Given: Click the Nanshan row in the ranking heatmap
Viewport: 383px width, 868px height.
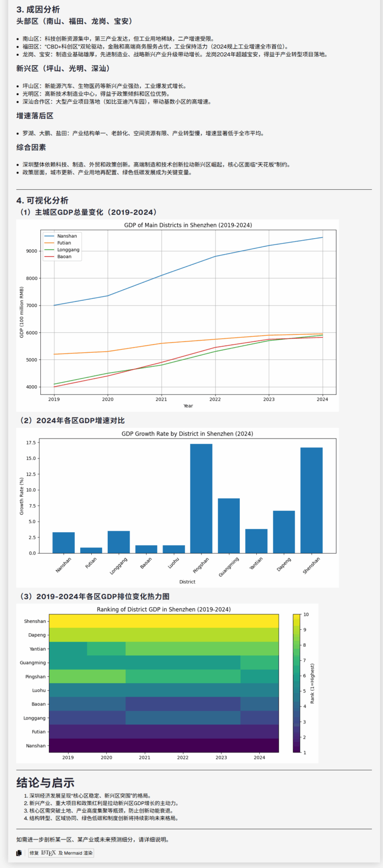Looking at the screenshot, I should 164,745.
